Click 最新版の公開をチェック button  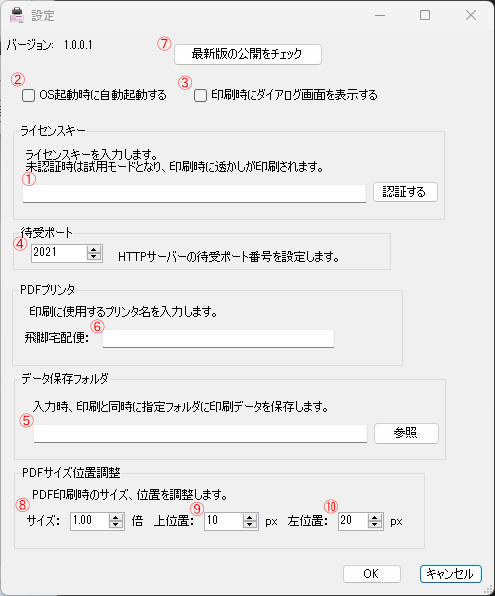coord(248,54)
